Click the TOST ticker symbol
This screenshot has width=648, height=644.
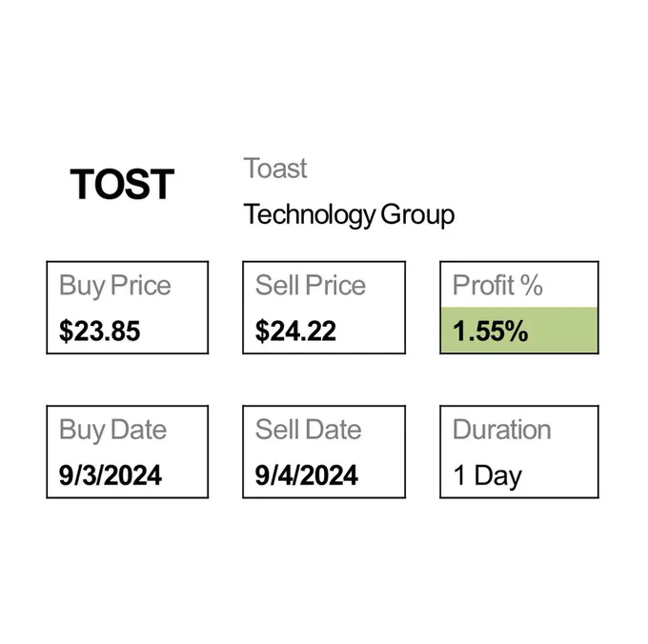122,184
